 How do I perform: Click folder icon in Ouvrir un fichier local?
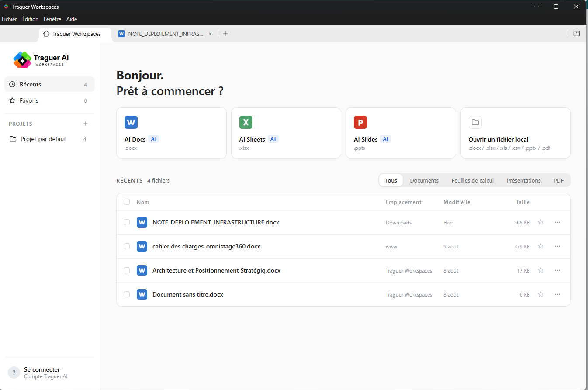point(475,122)
